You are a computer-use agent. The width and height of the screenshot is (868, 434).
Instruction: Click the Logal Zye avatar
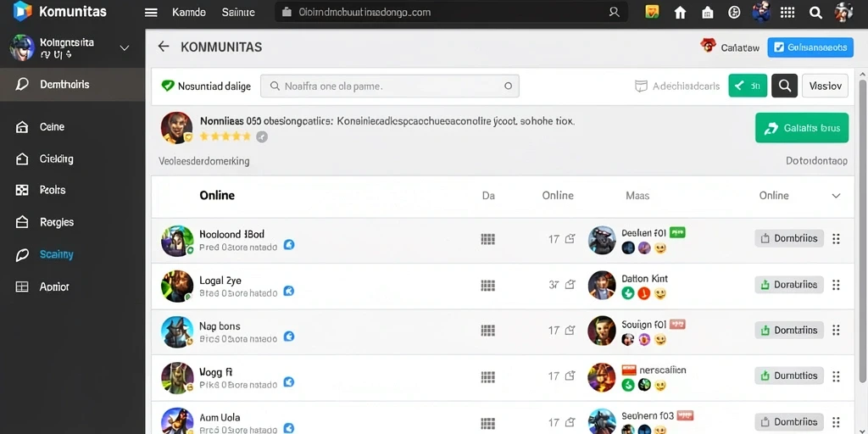point(176,287)
